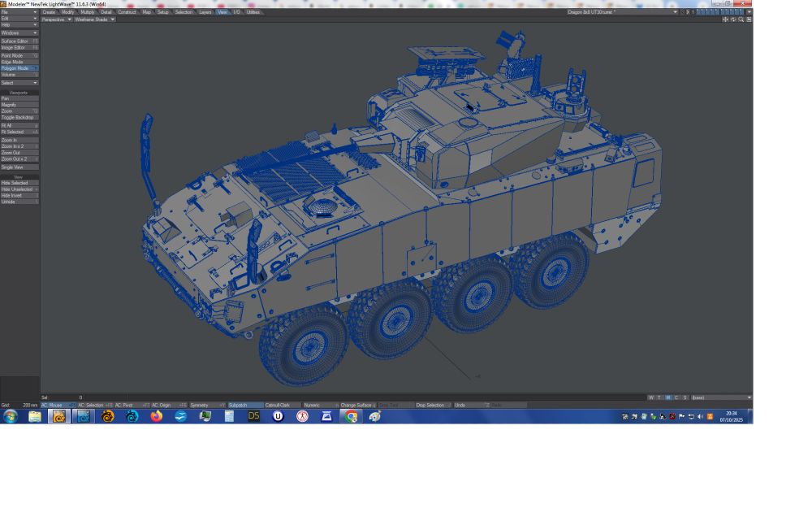The width and height of the screenshot is (812, 508).
Task: Open the Unity-style U icon in taskbar
Action: (x=278, y=416)
